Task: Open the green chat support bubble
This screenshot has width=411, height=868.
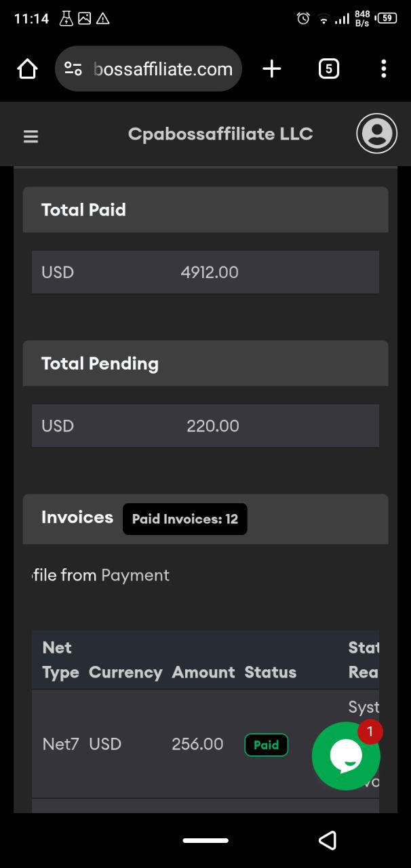Action: (346, 756)
